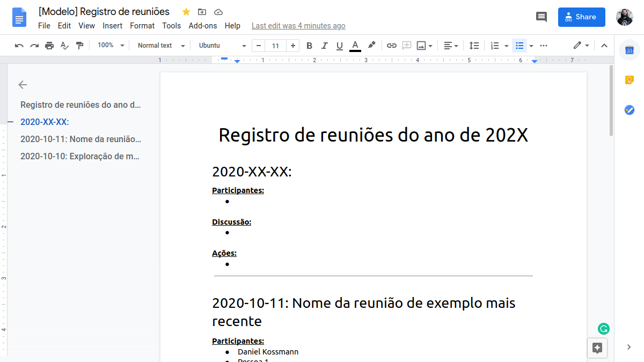Expand the Normal text style dropdown
The height and width of the screenshot is (362, 644).
(x=161, y=46)
